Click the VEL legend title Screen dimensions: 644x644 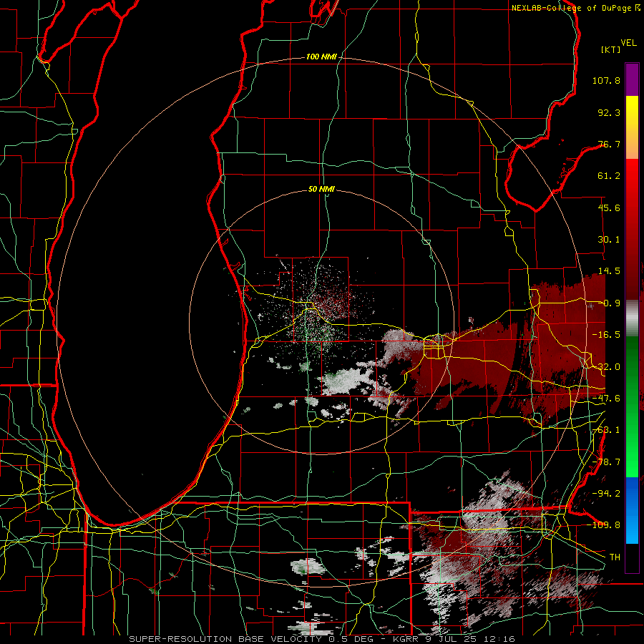(628, 43)
